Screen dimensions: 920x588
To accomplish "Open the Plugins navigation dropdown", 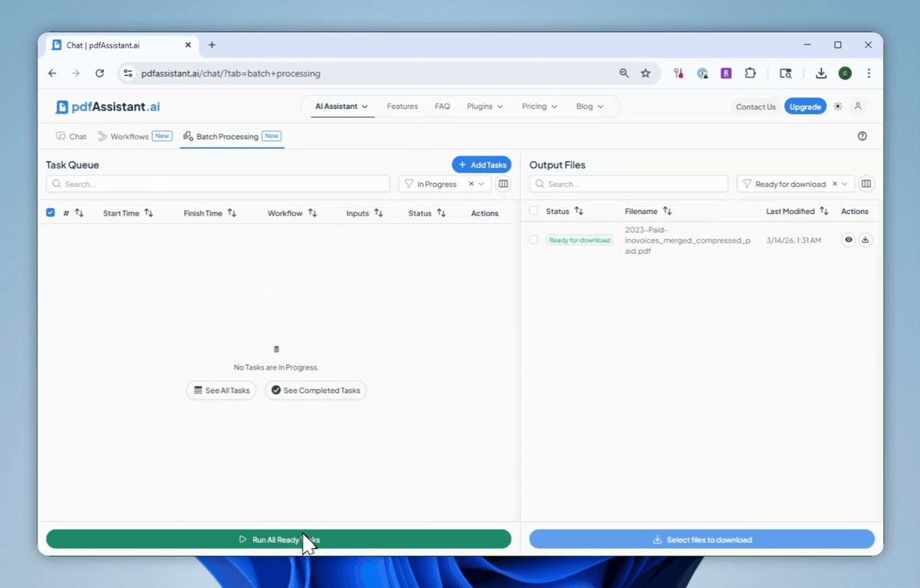I will pos(485,107).
